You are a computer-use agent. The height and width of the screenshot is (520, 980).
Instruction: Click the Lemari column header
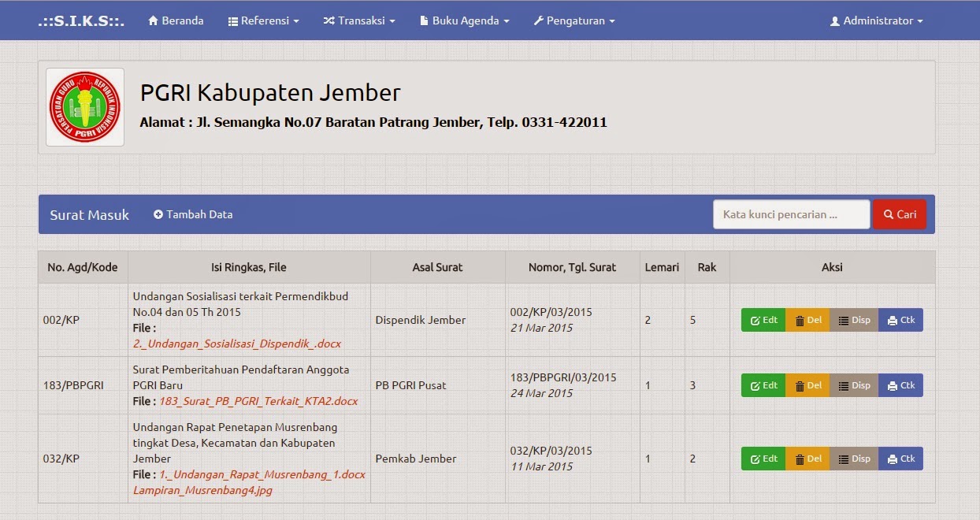coord(662,267)
